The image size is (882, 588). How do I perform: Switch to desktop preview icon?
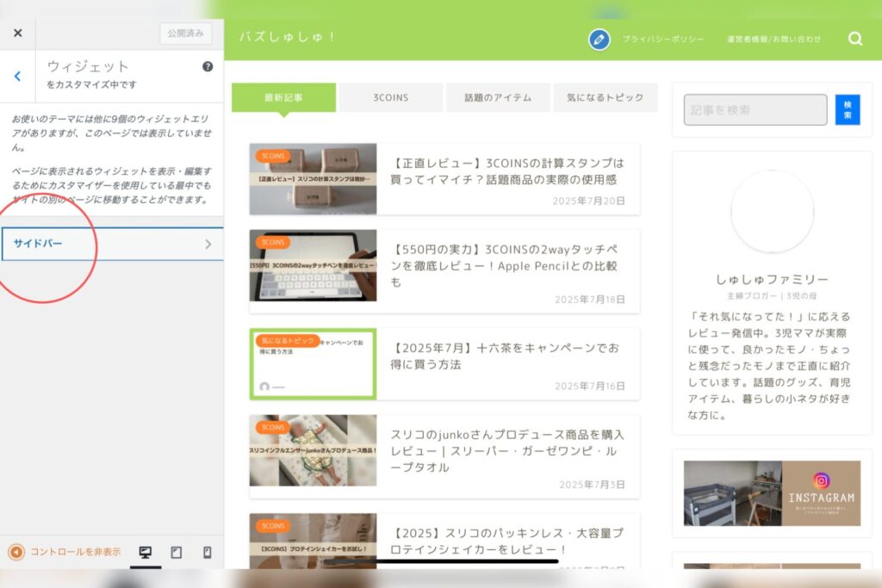[x=145, y=552]
